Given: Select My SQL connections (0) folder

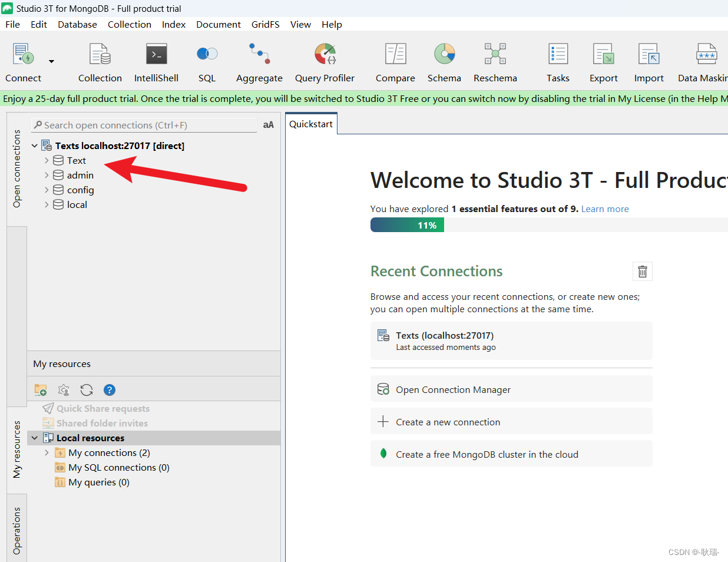Looking at the screenshot, I should 118,467.
